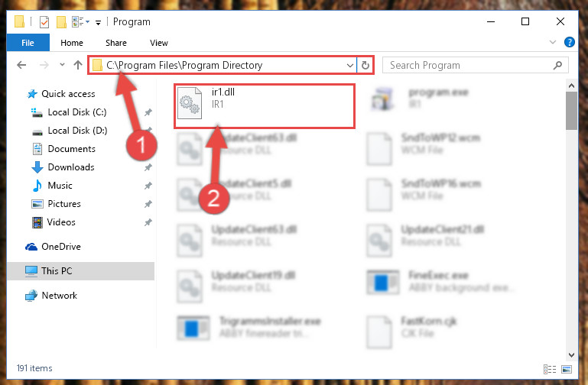The width and height of the screenshot is (588, 385).
Task: Click the search magnifier icon
Action: [557, 66]
